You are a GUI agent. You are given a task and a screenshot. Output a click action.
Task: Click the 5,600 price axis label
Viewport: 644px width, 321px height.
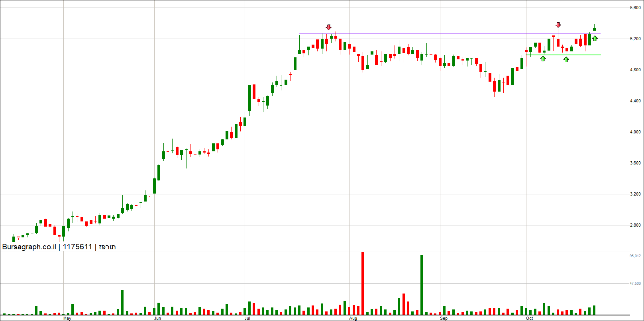pyautogui.click(x=636, y=8)
